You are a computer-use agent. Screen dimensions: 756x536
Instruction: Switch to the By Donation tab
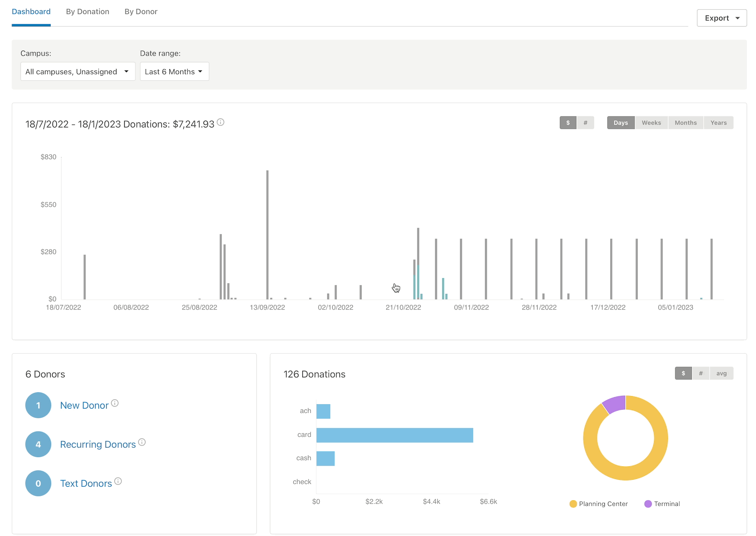[87, 12]
